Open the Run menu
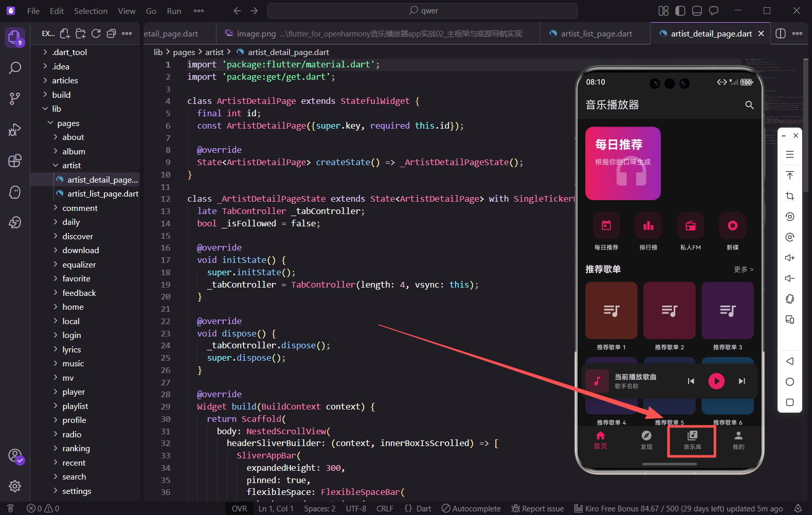Viewport: 812px width, 515px height. [174, 11]
